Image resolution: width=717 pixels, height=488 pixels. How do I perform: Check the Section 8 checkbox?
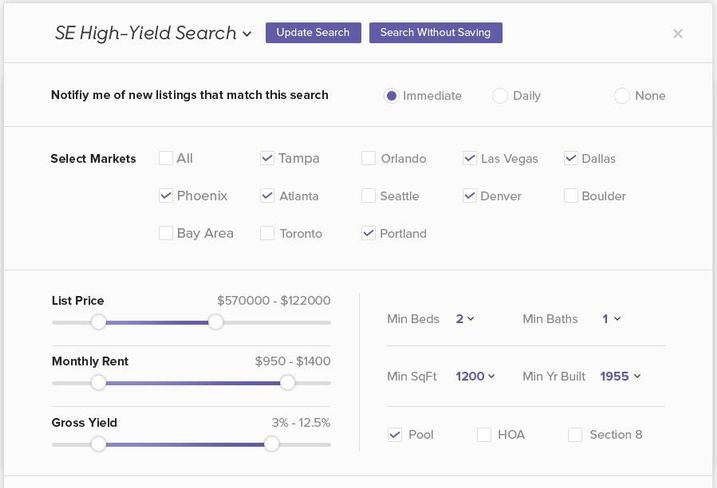point(575,434)
